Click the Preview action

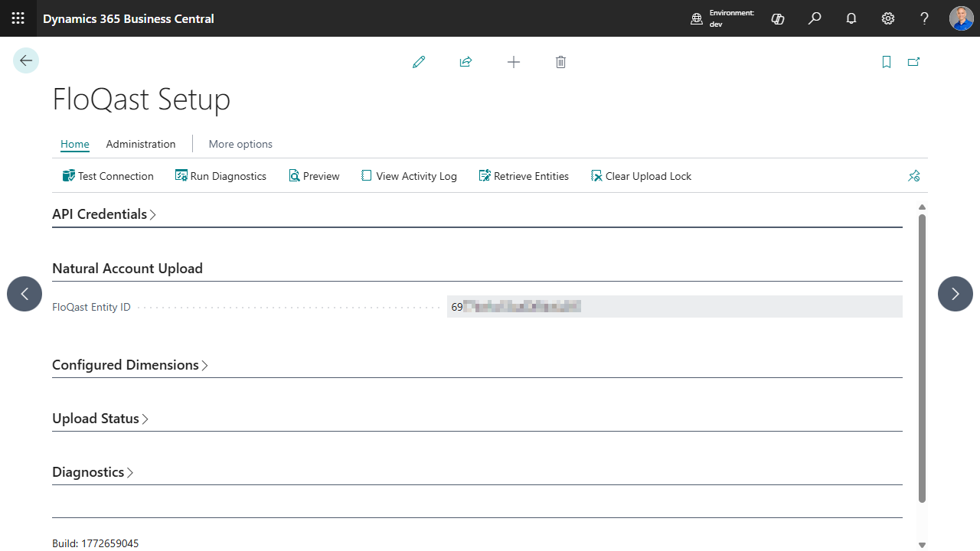click(314, 176)
